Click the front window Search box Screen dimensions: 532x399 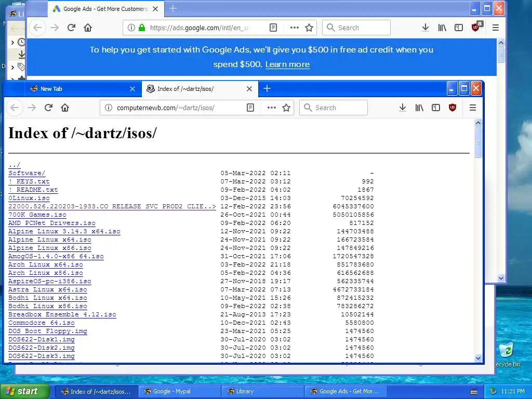coord(333,108)
